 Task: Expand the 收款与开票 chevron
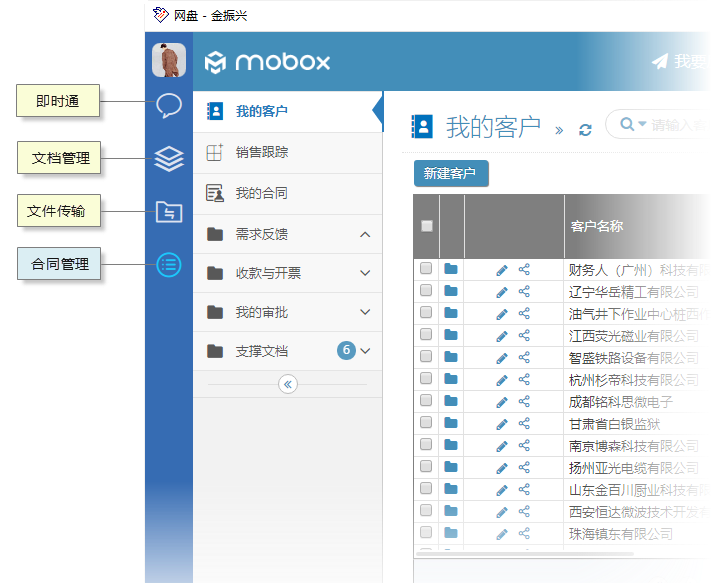[365, 273]
